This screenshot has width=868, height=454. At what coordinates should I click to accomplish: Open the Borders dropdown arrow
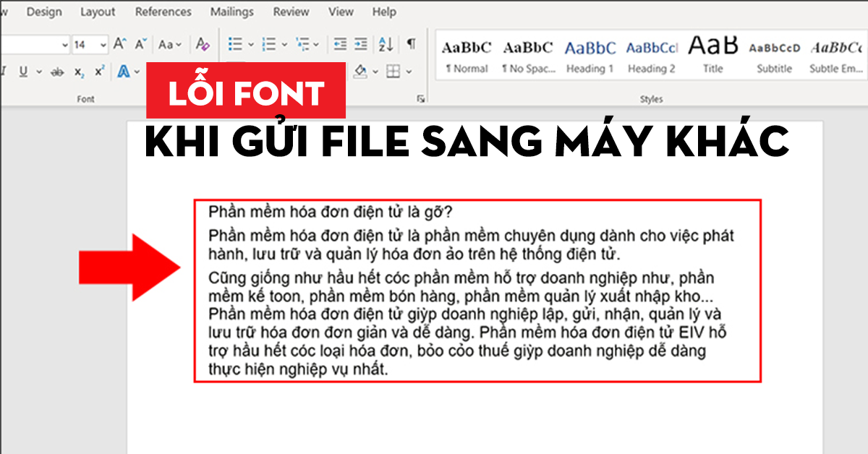coord(409,70)
